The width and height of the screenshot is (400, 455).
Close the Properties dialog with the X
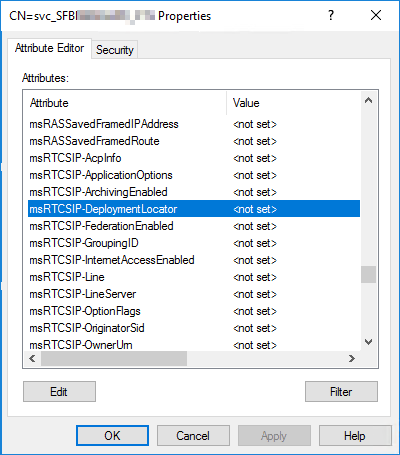(x=376, y=15)
